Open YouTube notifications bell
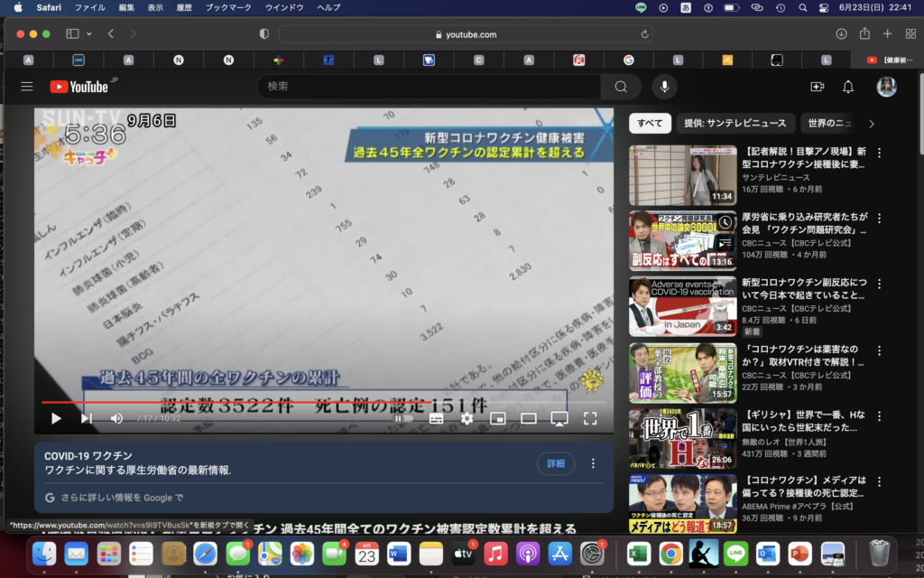This screenshot has width=924, height=578. [848, 87]
